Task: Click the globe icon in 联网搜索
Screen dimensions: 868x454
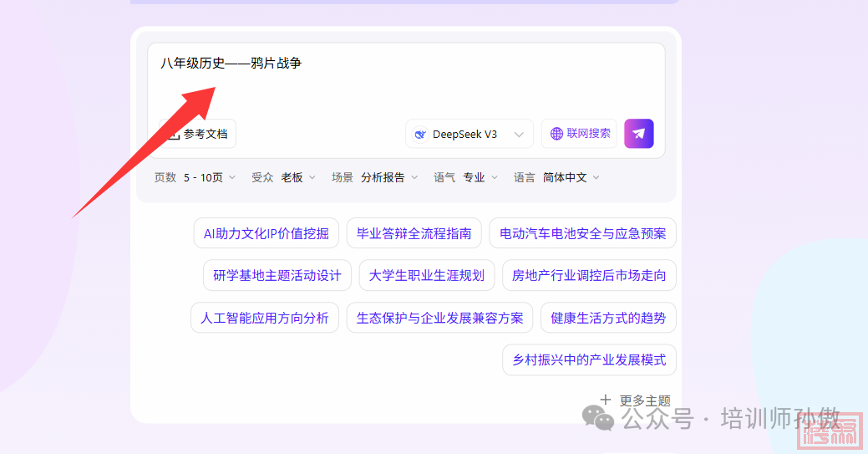Action: tap(556, 134)
